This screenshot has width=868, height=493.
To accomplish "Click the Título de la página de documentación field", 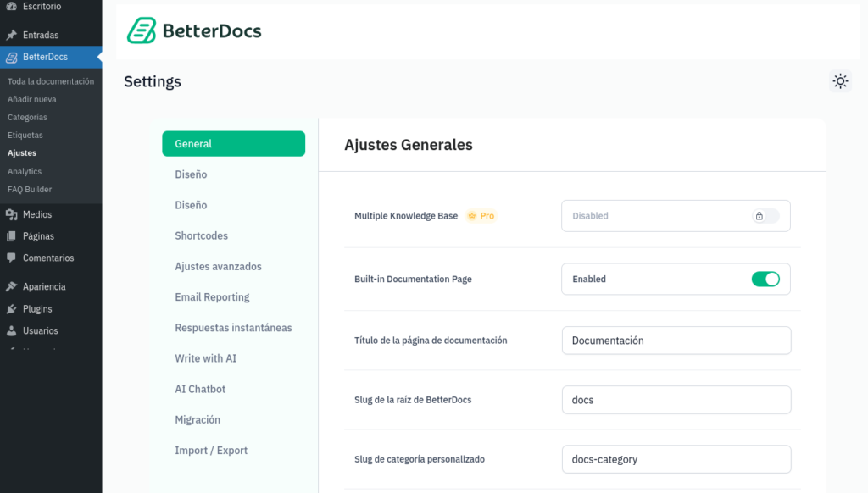I will 676,341.
